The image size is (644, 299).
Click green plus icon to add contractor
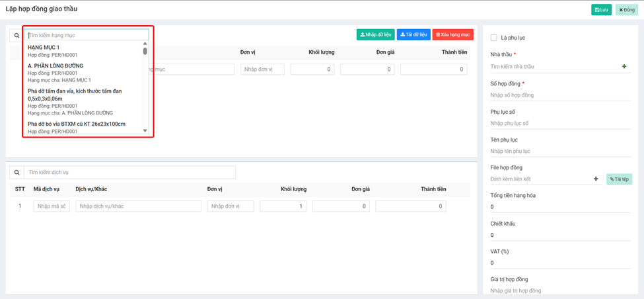click(x=624, y=67)
